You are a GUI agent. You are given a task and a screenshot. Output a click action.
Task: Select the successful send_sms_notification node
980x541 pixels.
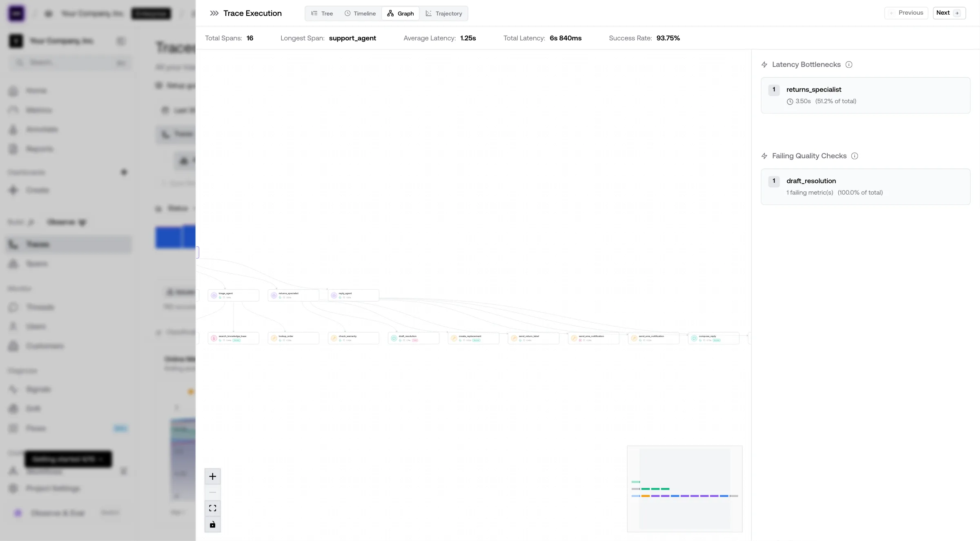tap(654, 338)
